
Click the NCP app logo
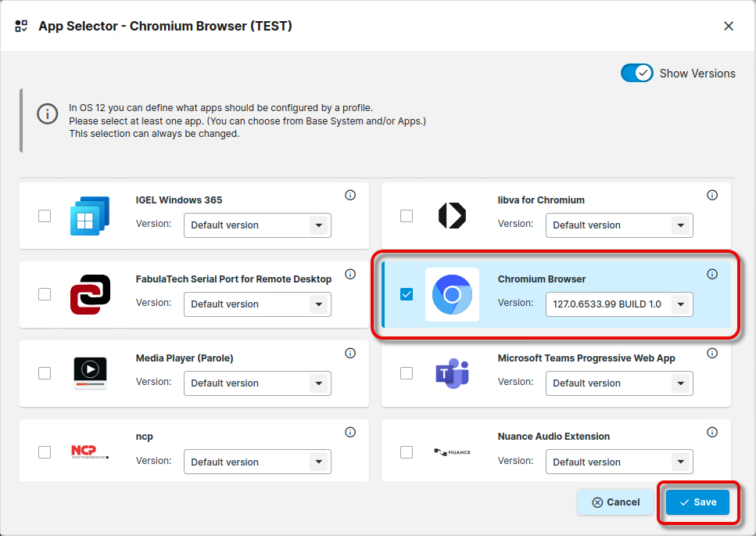click(90, 451)
